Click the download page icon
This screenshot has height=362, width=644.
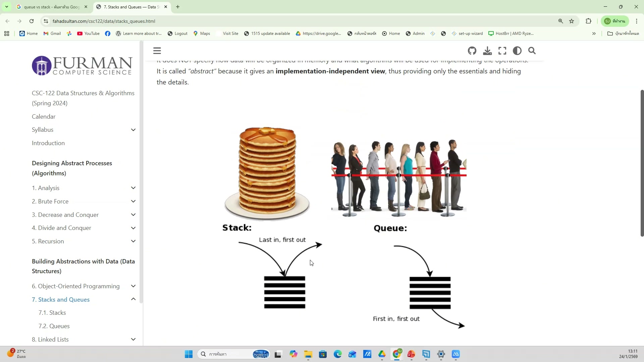point(487,51)
